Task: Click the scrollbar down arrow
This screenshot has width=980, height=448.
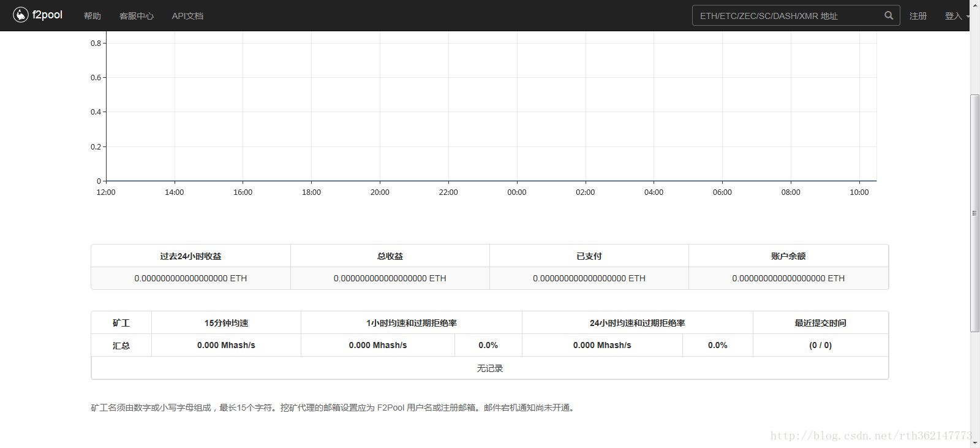Action: tap(974, 443)
